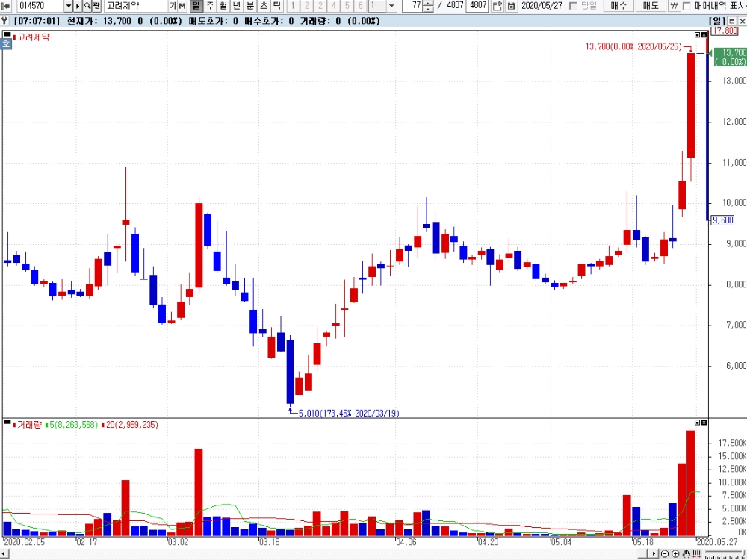This screenshot has height=560, width=747.
Task: Switch to the 분 minute chart period
Action: click(x=249, y=6)
